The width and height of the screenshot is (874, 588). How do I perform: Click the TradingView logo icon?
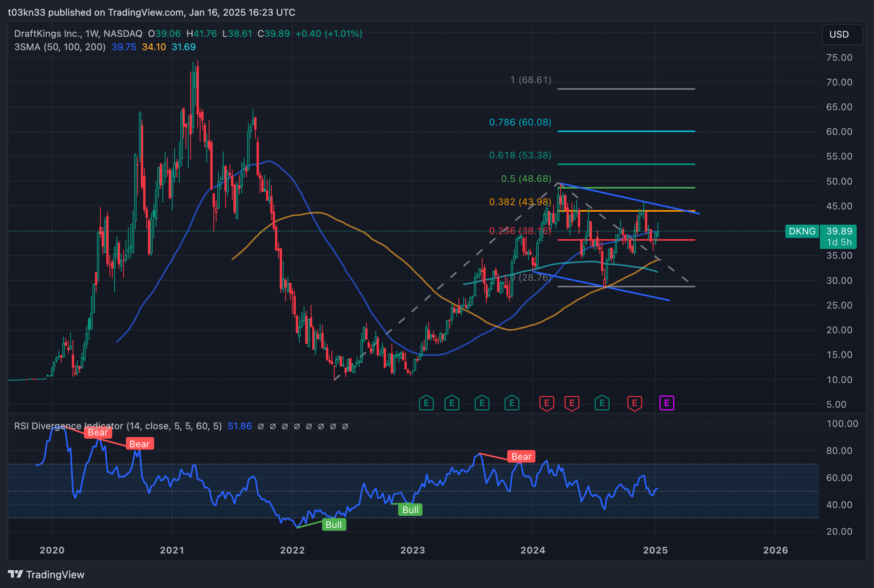click(x=15, y=574)
